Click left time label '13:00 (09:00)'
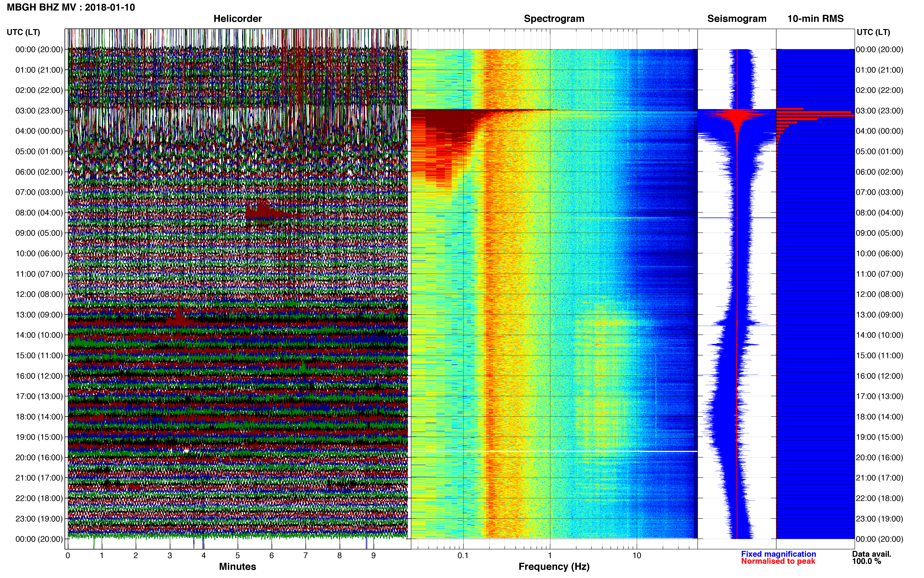 click(39, 315)
